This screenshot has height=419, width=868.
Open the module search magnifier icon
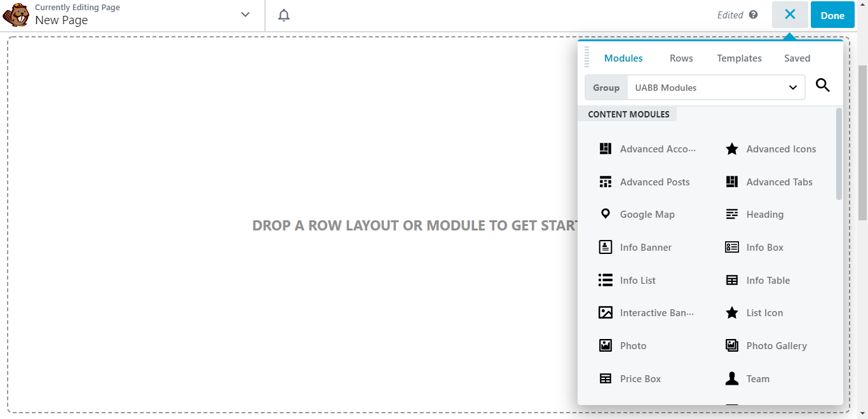823,86
